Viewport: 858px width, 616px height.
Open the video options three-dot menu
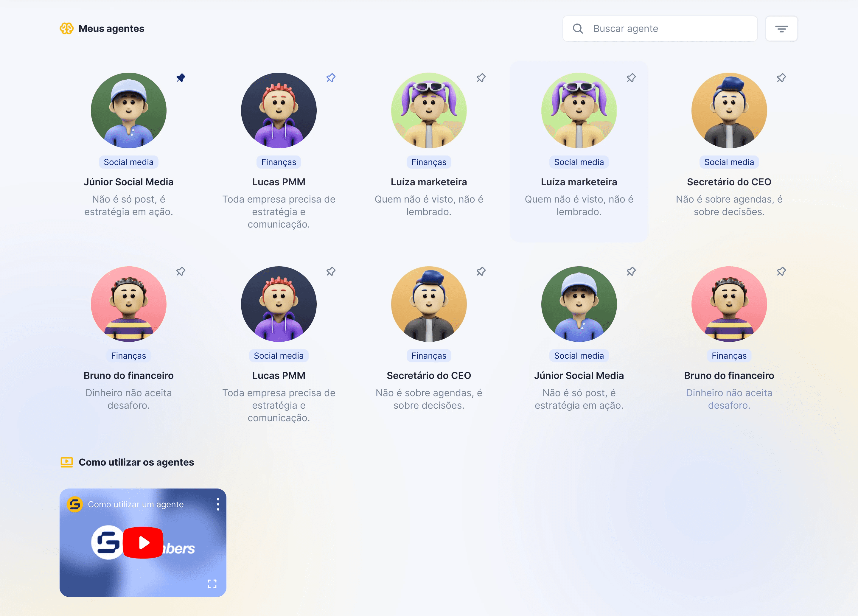pos(218,504)
